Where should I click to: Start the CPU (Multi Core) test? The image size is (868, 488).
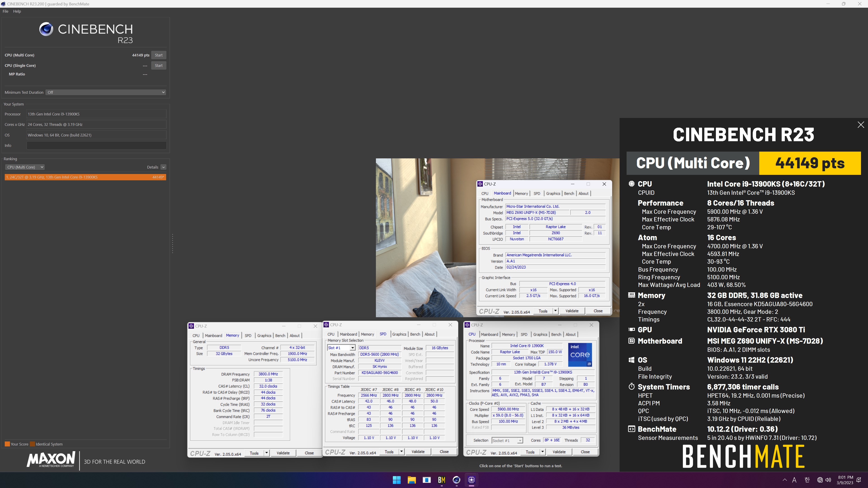(158, 55)
